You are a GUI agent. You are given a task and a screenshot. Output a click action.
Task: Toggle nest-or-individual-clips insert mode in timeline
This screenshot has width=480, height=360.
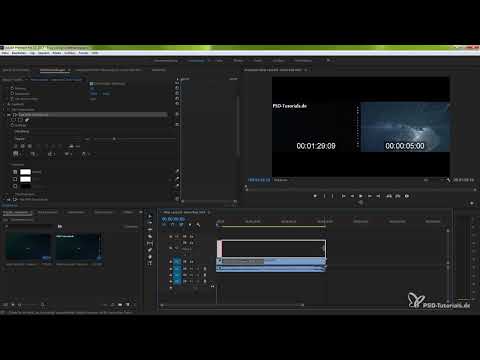click(164, 225)
